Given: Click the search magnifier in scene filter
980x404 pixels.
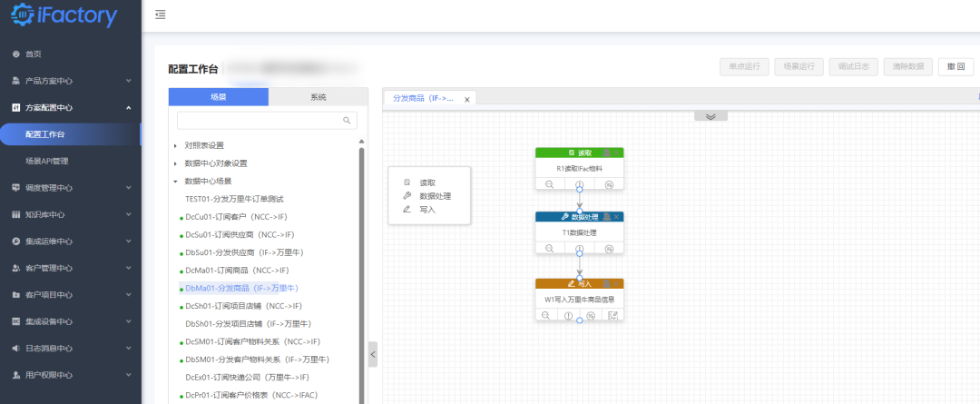Looking at the screenshot, I should pyautogui.click(x=347, y=120).
